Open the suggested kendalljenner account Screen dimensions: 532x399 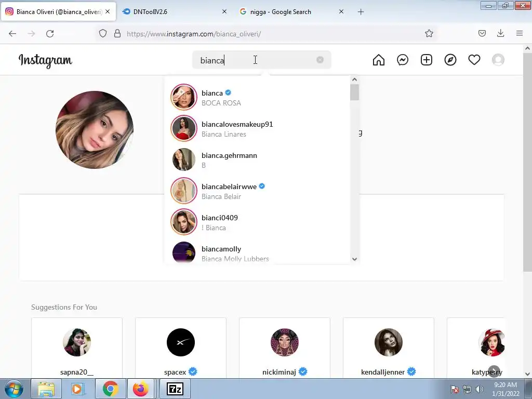click(x=389, y=348)
